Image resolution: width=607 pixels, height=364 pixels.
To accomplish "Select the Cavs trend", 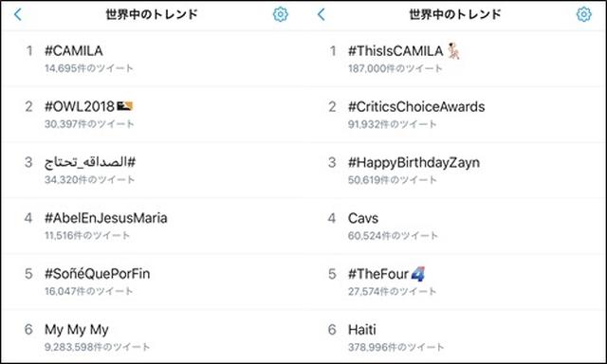I will tap(457, 226).
